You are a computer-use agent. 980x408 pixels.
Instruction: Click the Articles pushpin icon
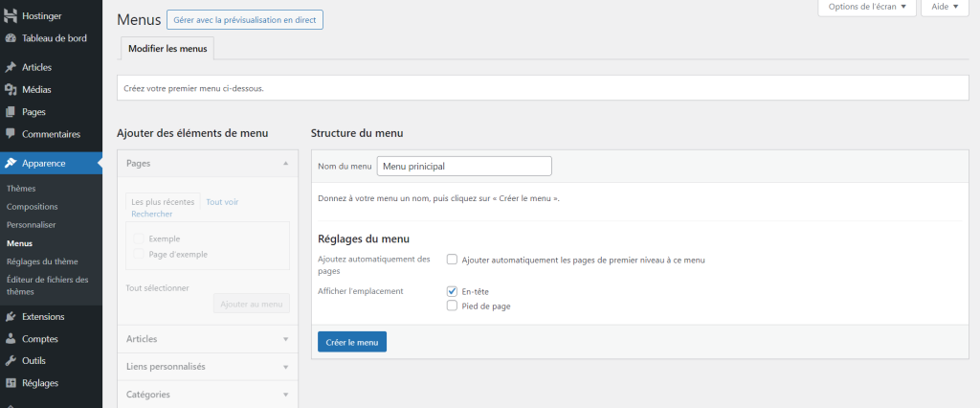(11, 67)
